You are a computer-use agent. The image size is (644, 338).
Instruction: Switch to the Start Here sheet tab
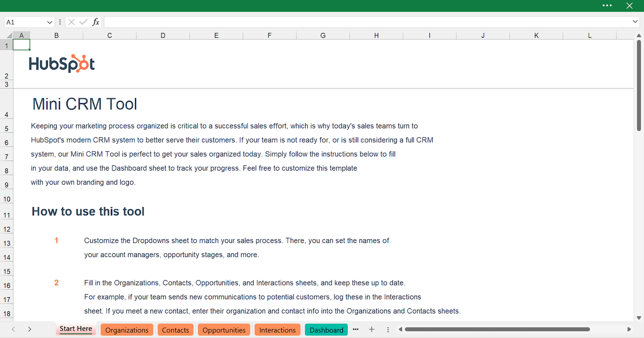click(76, 329)
